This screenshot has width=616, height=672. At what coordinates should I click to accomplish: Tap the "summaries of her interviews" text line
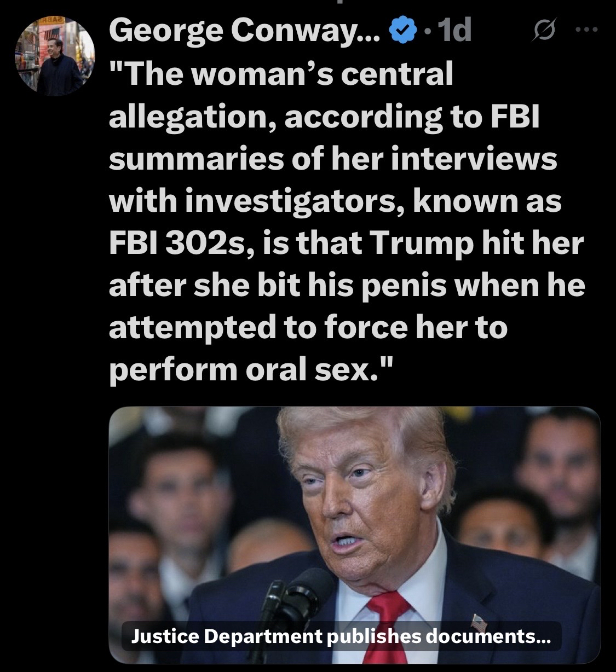(x=333, y=159)
